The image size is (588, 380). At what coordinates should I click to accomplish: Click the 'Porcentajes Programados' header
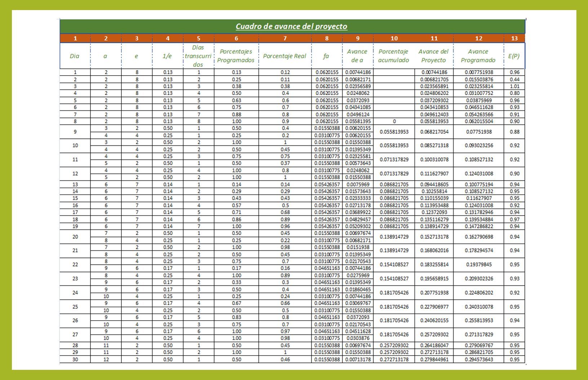tap(236, 56)
